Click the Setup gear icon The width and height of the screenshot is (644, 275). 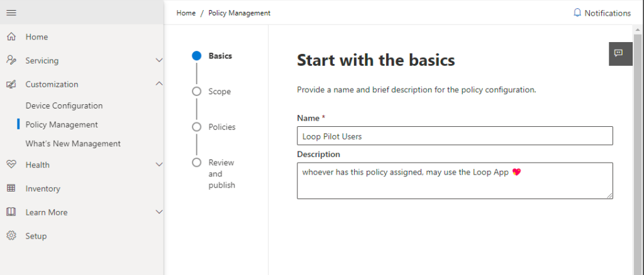coord(11,235)
